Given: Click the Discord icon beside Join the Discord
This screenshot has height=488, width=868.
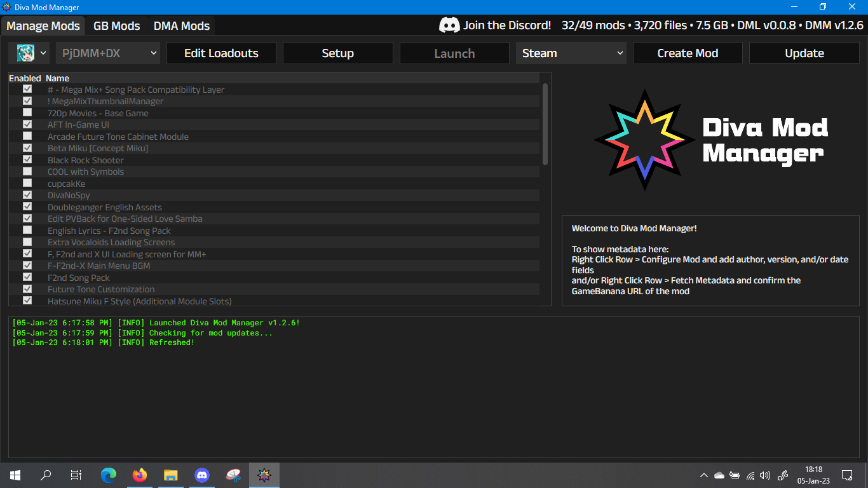Looking at the screenshot, I should point(451,25).
